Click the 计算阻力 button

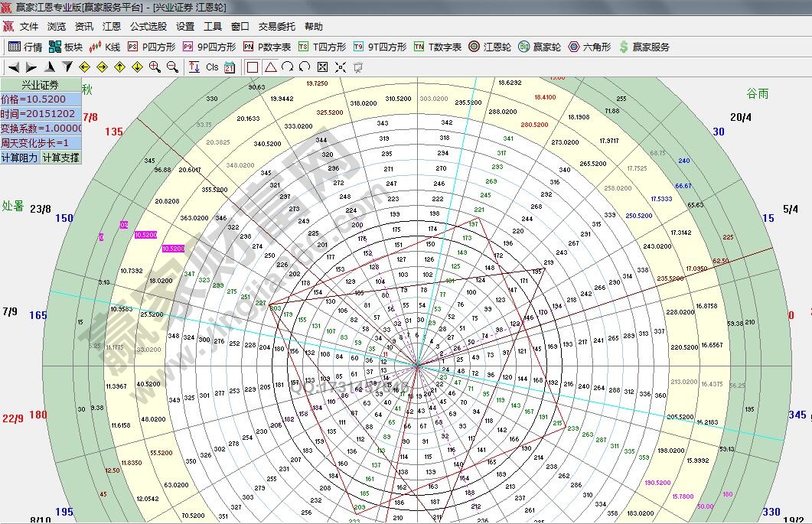coord(20,158)
